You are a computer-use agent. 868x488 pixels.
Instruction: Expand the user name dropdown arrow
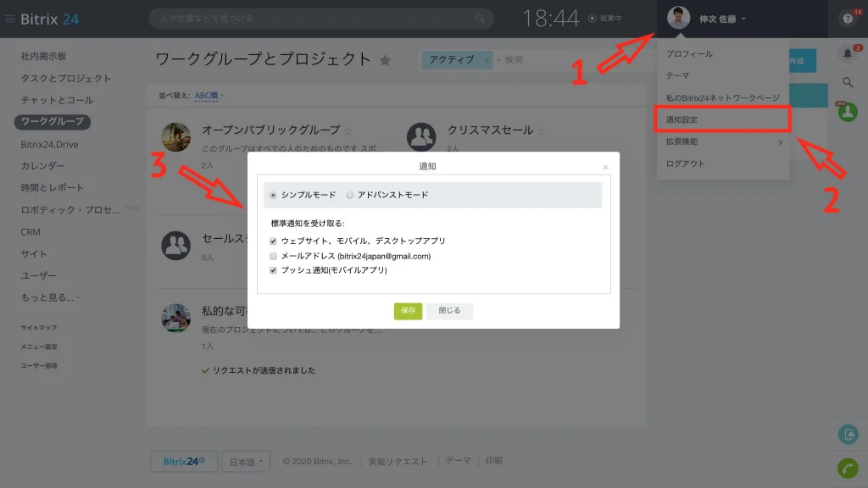(743, 19)
